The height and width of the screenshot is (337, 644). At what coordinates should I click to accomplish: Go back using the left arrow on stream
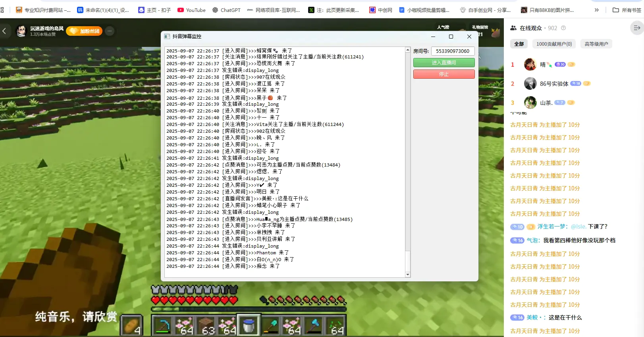pos(4,31)
